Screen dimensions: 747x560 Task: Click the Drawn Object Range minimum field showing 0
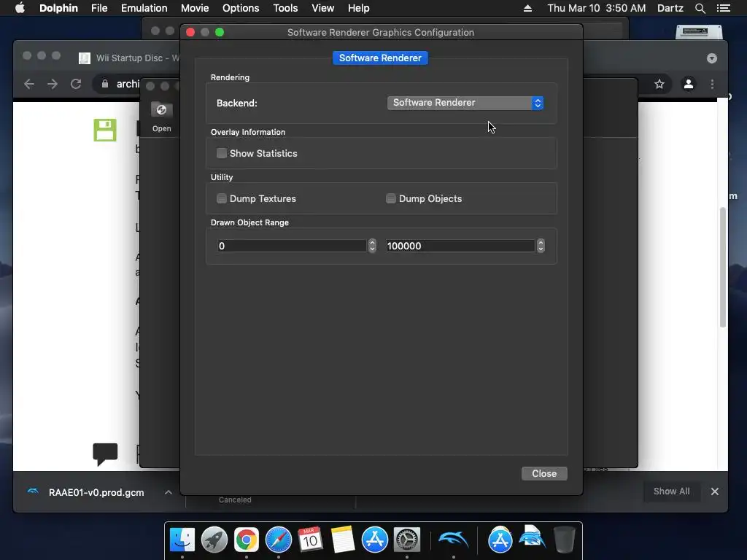point(292,246)
